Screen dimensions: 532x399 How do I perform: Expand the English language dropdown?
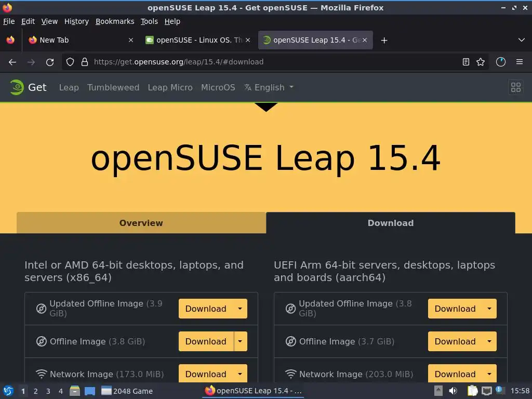tap(270, 87)
